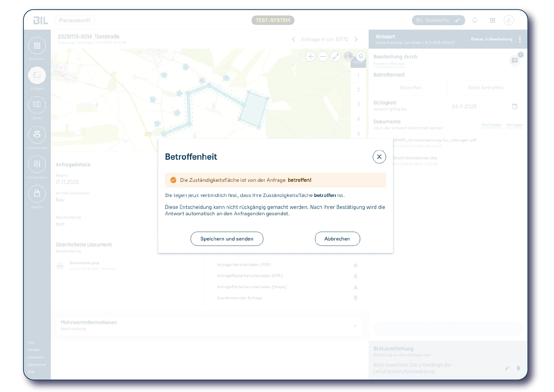The image size is (554, 392).
Task: Click Speichern und senden
Action: click(x=227, y=239)
